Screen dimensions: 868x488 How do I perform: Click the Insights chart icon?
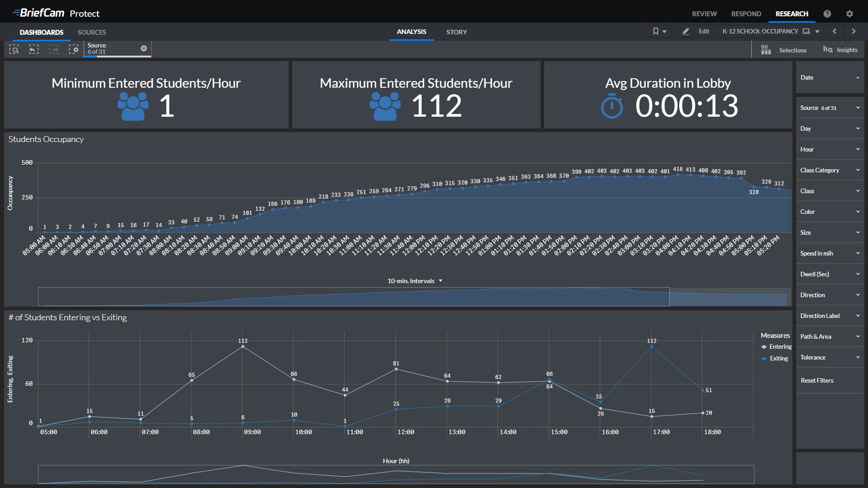click(827, 50)
